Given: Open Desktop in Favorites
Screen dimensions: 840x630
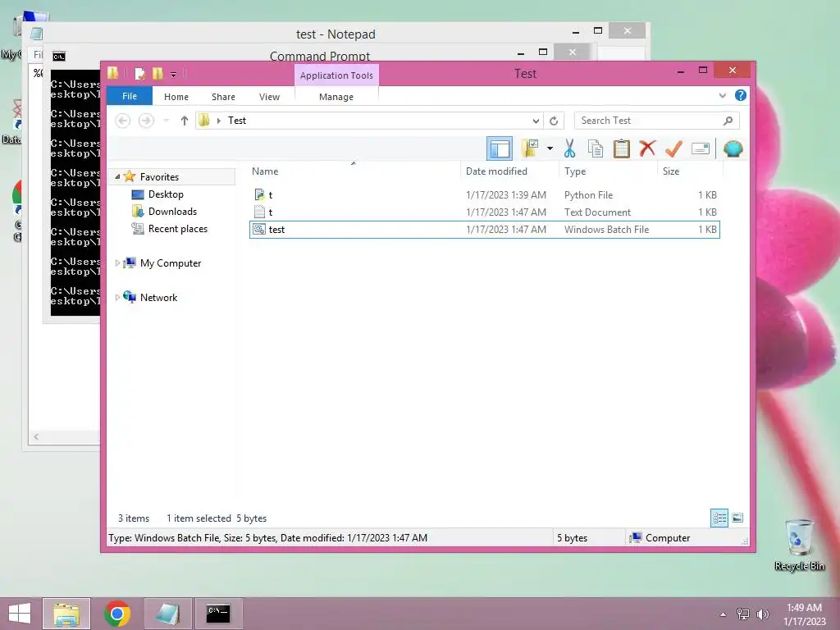Looking at the screenshot, I should coord(166,194).
